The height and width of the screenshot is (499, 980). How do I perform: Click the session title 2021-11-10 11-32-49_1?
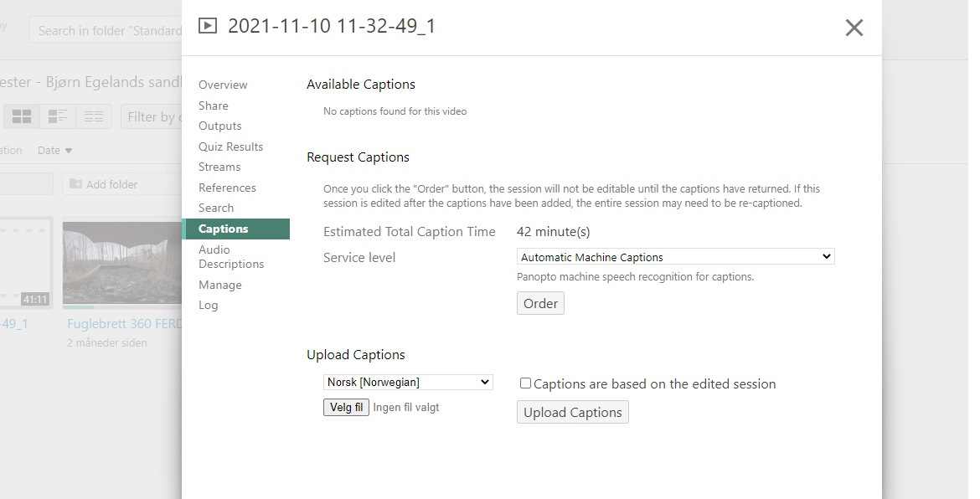[332, 26]
